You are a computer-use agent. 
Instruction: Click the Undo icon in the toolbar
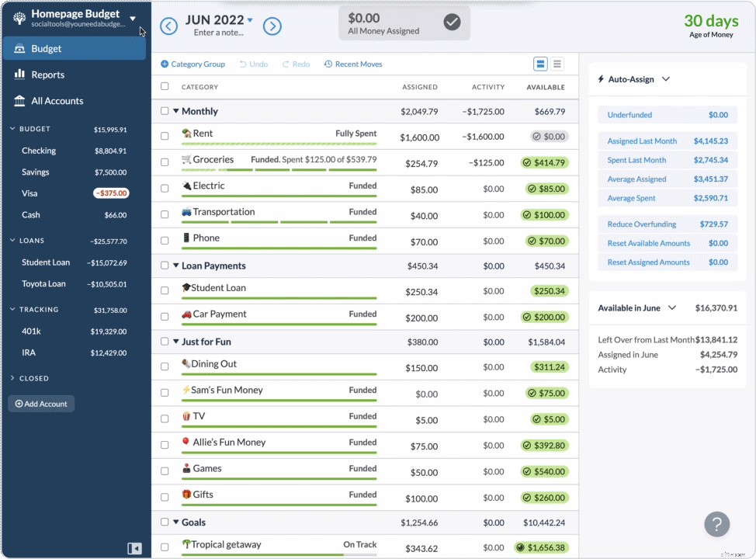coord(242,64)
